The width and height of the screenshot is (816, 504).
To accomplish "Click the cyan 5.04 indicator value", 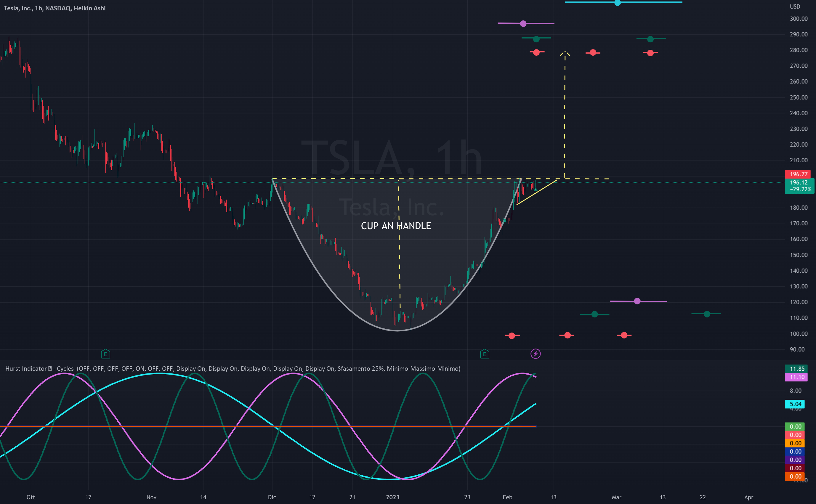I will point(795,404).
